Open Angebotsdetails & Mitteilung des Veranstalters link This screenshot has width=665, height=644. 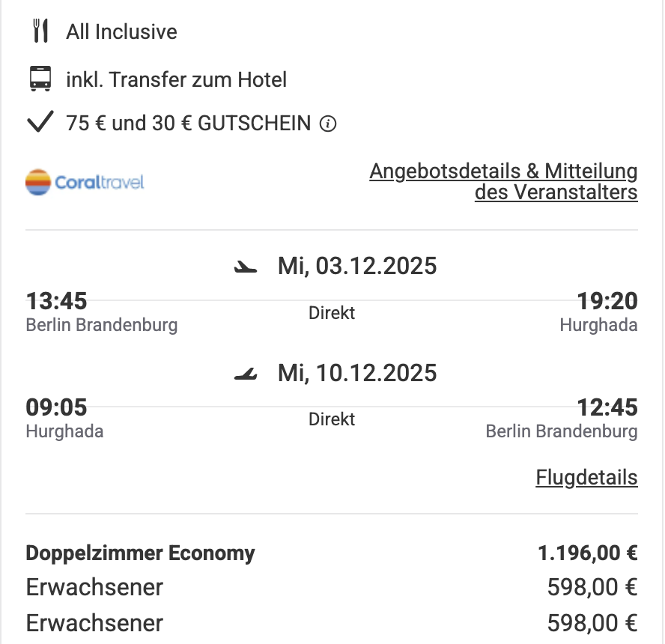[x=503, y=182]
